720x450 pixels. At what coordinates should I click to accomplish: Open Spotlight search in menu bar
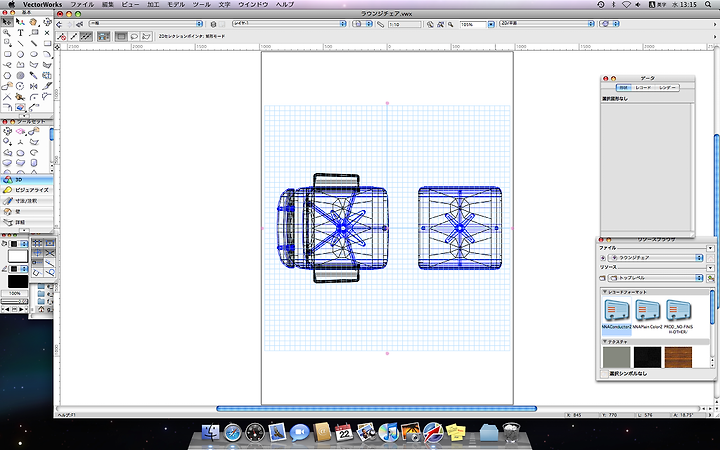[x=709, y=4]
